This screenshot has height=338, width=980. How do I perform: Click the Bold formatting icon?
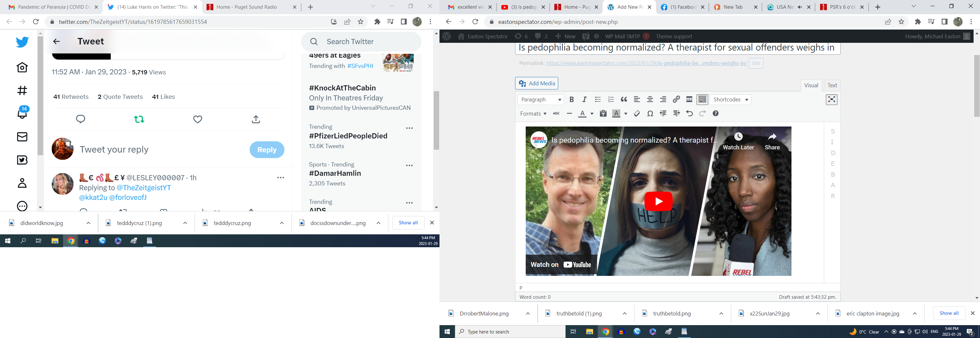tap(571, 100)
